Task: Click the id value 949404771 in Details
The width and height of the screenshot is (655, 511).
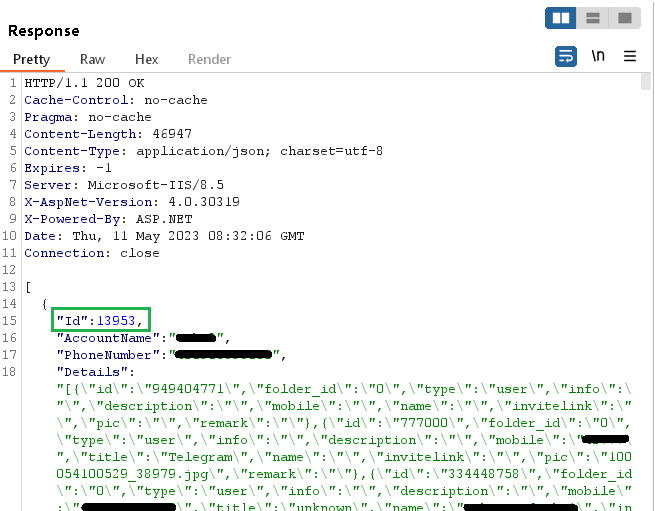Action: point(188,389)
